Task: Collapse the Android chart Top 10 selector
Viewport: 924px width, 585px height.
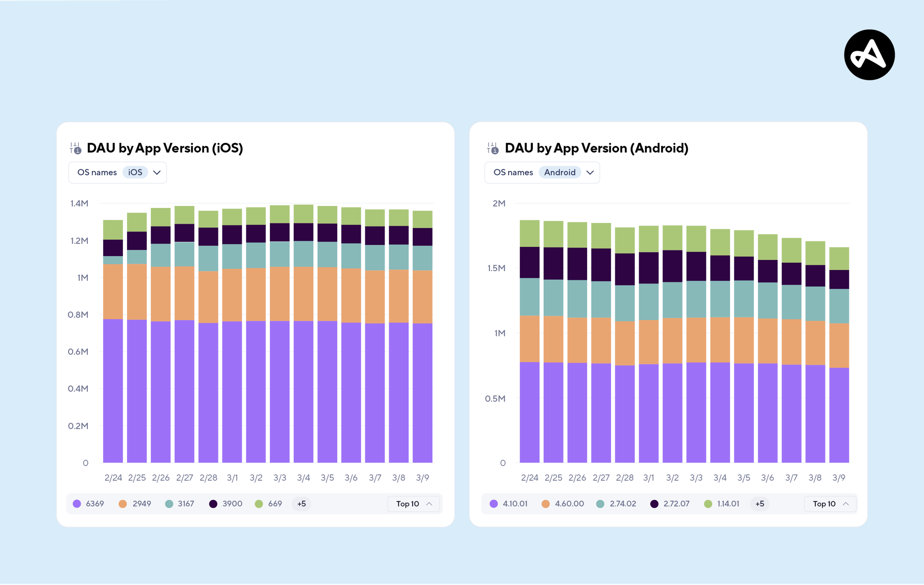Action: (830, 503)
